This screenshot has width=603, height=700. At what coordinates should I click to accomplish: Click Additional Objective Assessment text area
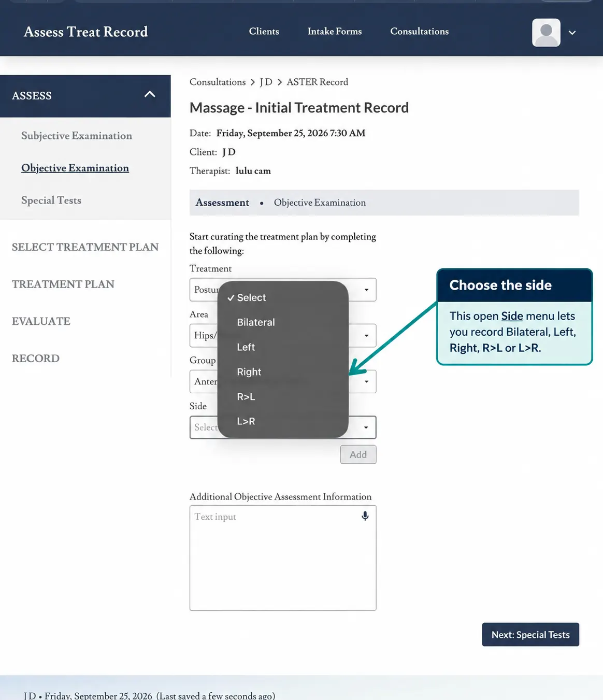tap(283, 558)
